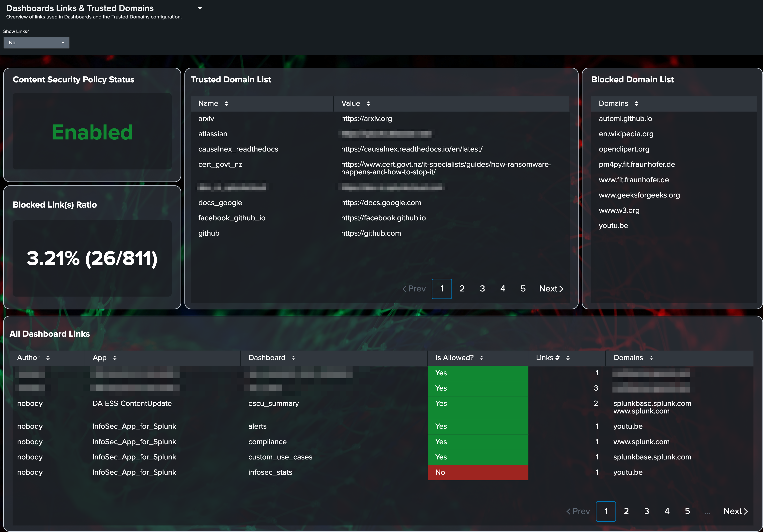The height and width of the screenshot is (532, 763).
Task: Open the Show Links? dropdown
Action: (x=36, y=43)
